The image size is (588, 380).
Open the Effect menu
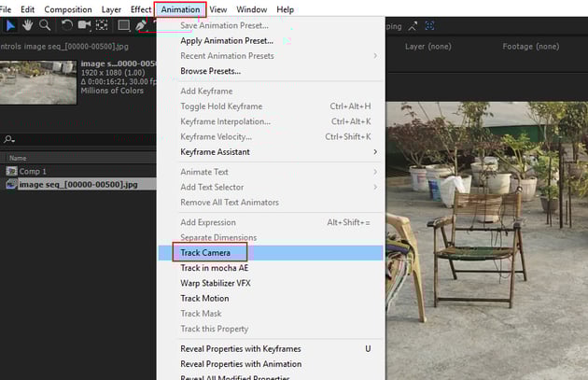coord(141,9)
